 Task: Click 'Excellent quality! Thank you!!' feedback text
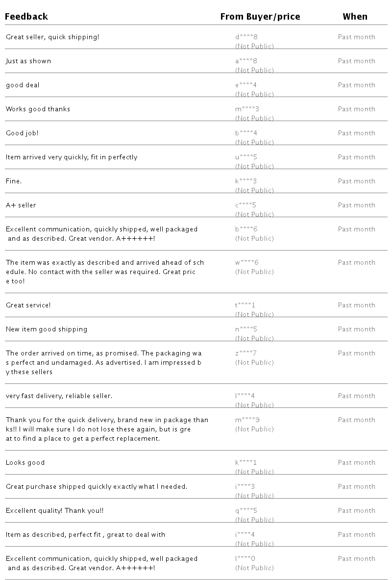[x=55, y=511]
